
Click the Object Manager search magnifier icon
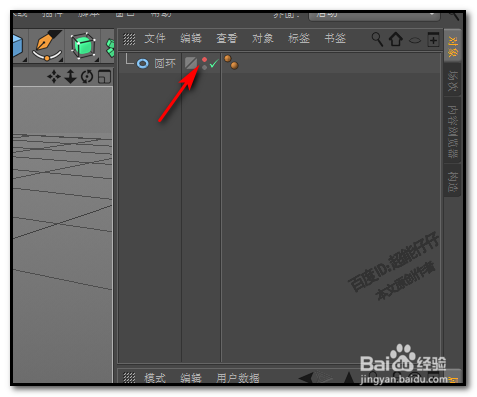coord(377,39)
